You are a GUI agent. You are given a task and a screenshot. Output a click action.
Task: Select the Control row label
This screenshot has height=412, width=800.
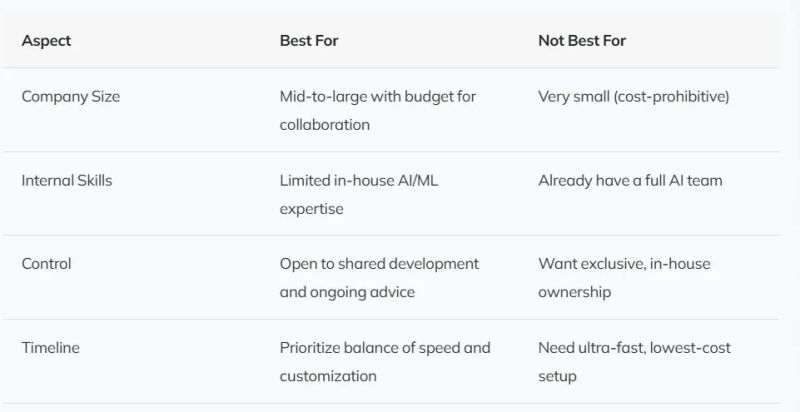[x=46, y=264]
